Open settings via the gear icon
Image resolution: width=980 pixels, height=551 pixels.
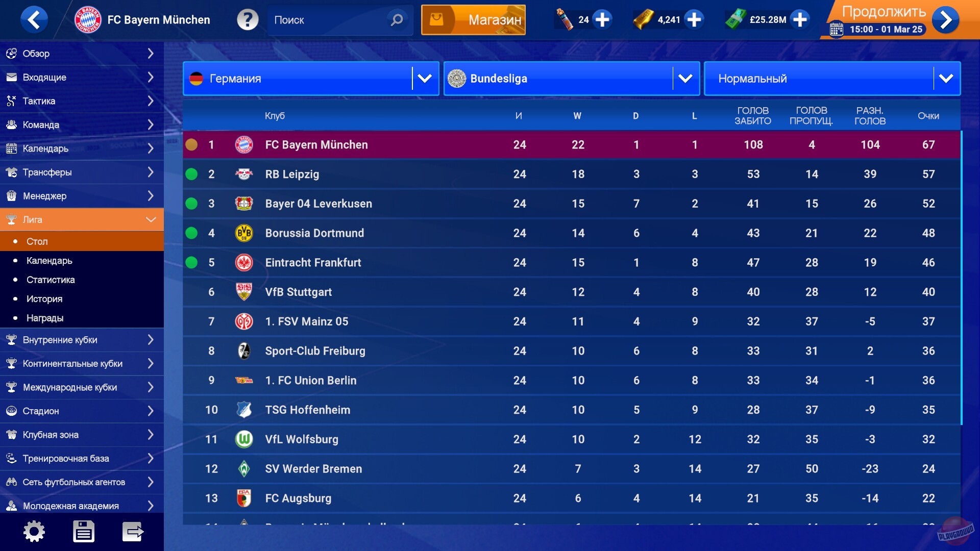coord(34,531)
